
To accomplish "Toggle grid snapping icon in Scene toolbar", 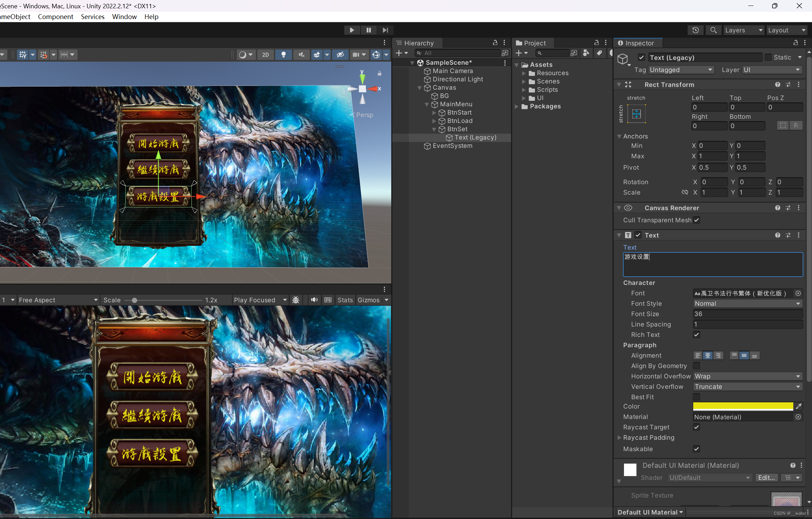I will point(44,55).
